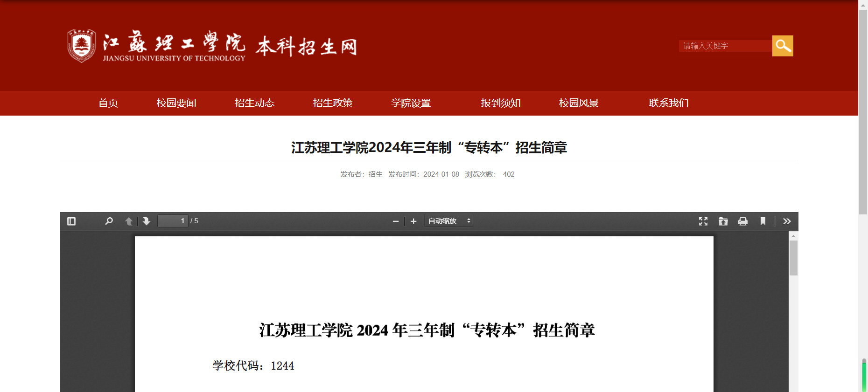Go to next PDF page
Viewport: 868px width, 392px height.
(x=147, y=221)
